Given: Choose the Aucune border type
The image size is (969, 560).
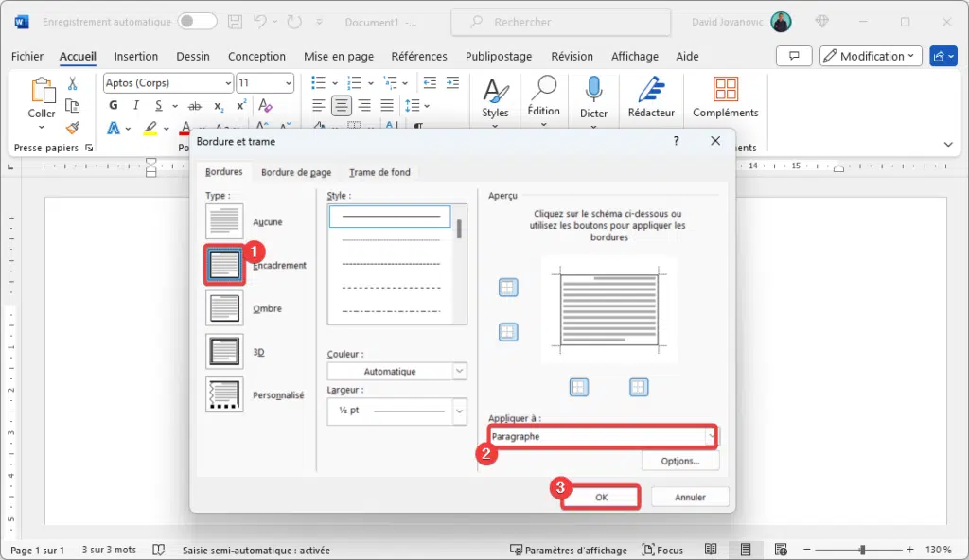Looking at the screenshot, I should (223, 221).
